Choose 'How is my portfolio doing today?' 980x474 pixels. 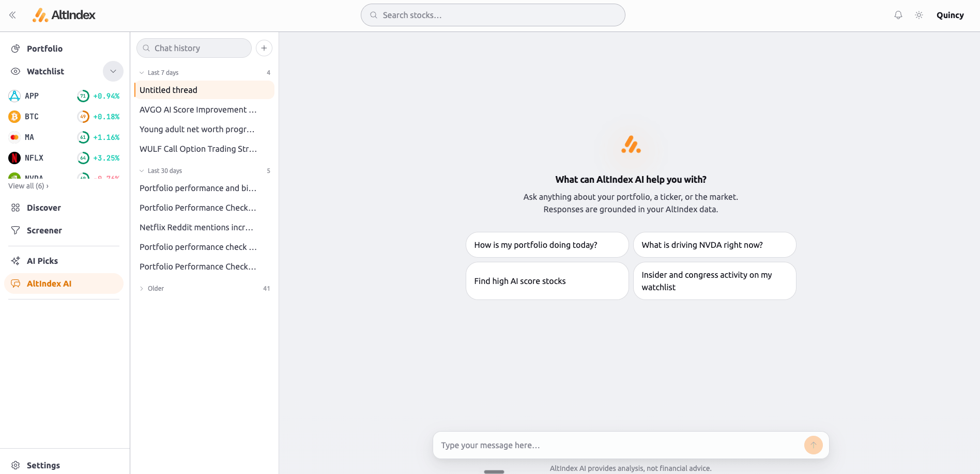click(x=547, y=245)
